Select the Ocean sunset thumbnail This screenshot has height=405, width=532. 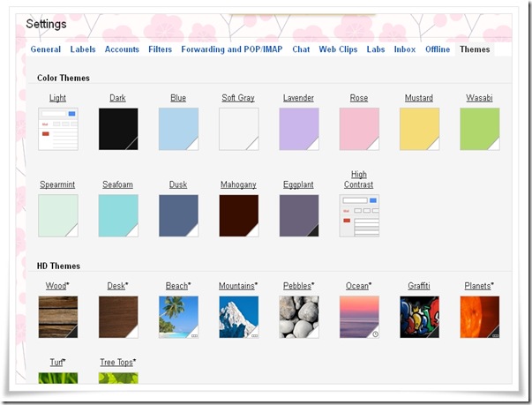click(359, 317)
